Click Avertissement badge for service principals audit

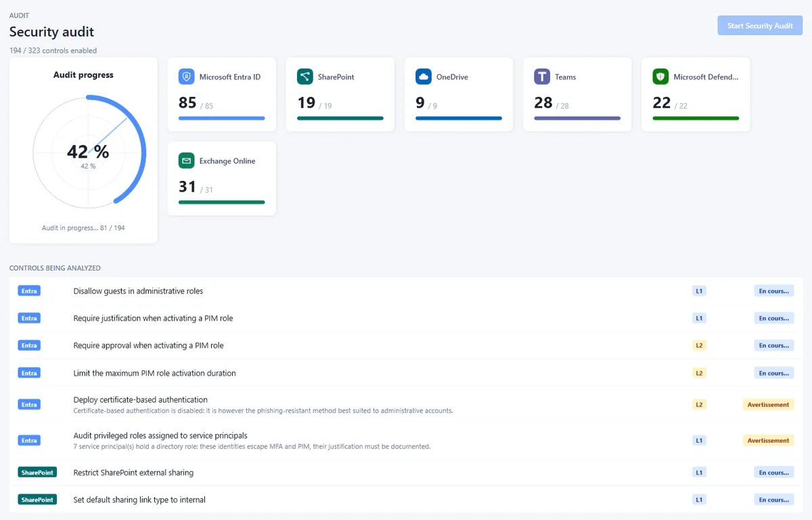[x=768, y=440]
